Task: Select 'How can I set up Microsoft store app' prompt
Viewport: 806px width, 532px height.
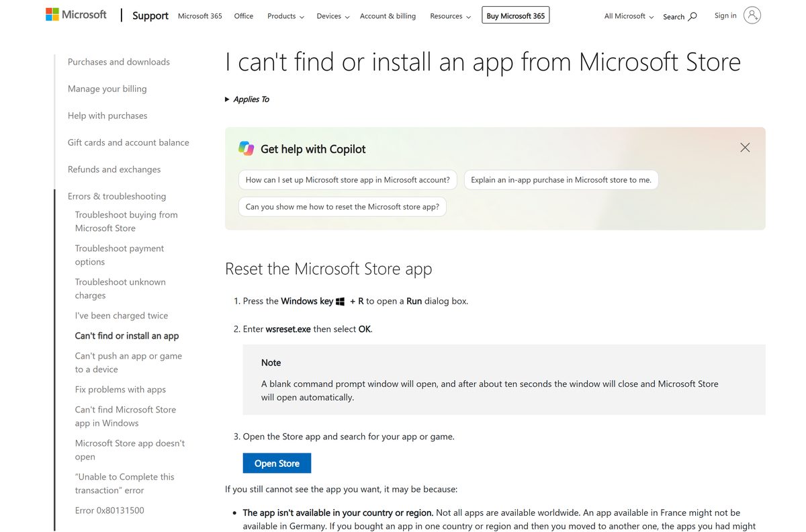Action: (x=348, y=180)
